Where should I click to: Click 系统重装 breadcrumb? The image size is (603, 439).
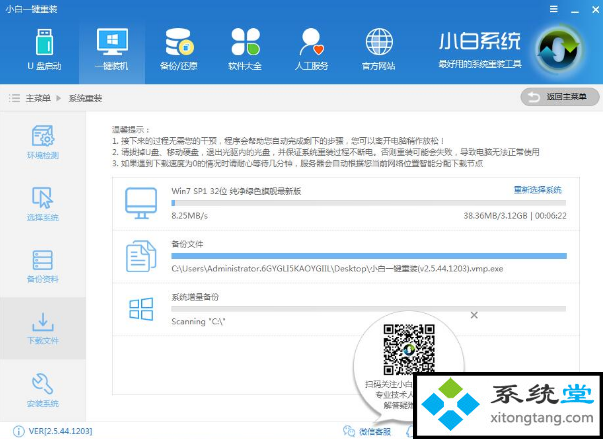coord(85,98)
